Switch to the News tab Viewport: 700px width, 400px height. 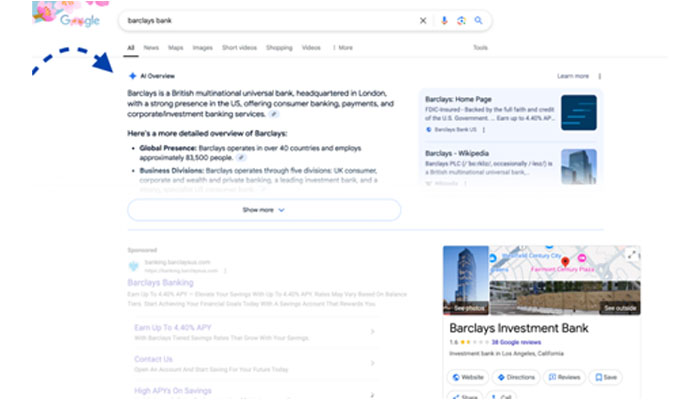151,47
